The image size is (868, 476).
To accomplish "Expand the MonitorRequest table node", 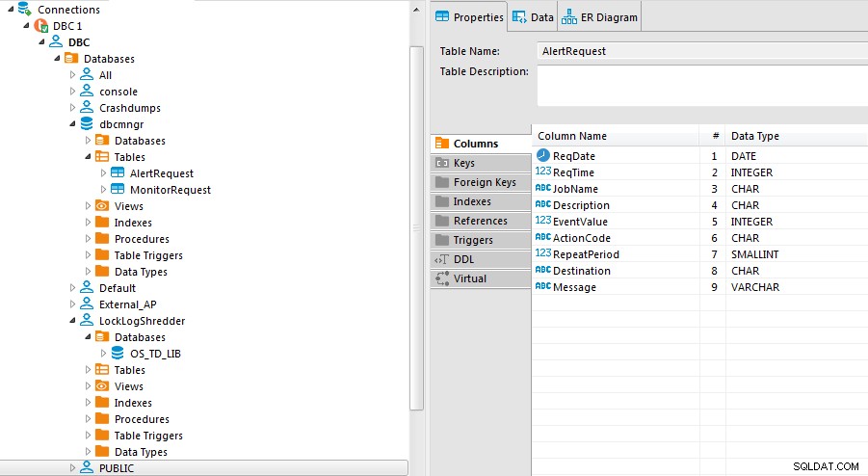I will 103,189.
